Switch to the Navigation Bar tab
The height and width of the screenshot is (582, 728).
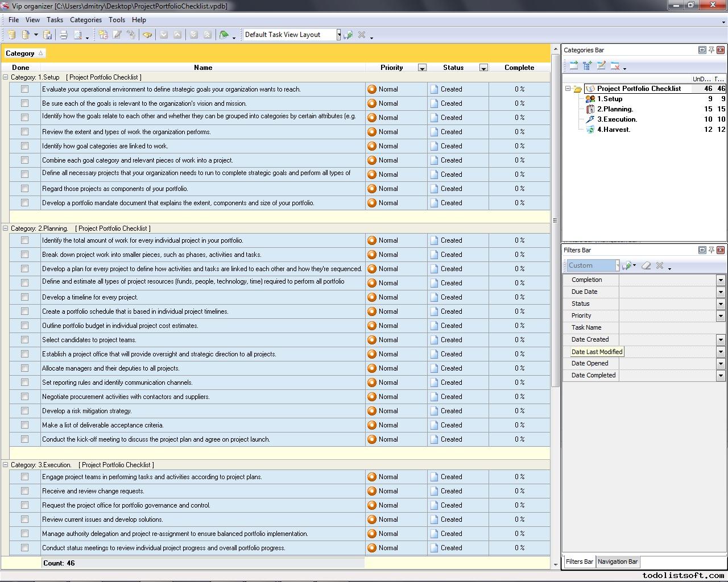point(617,562)
